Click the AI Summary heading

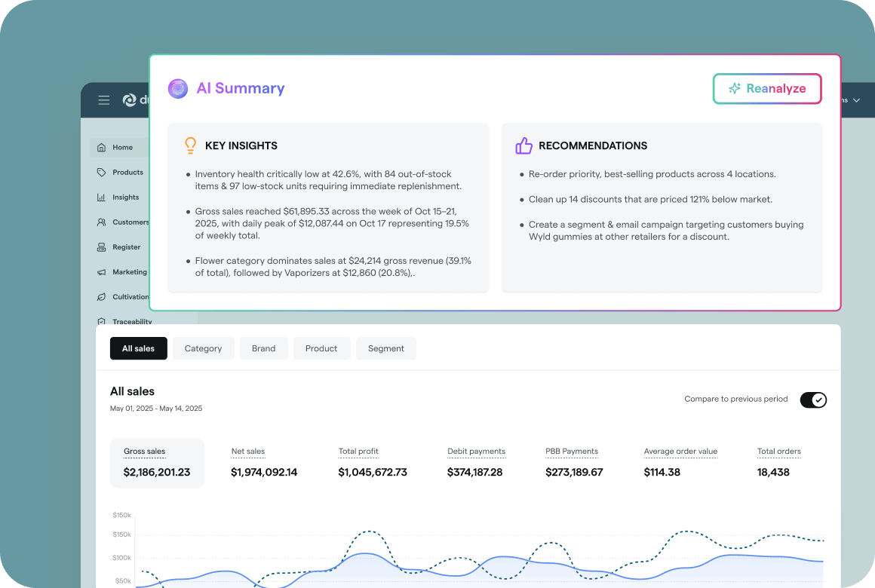[241, 88]
